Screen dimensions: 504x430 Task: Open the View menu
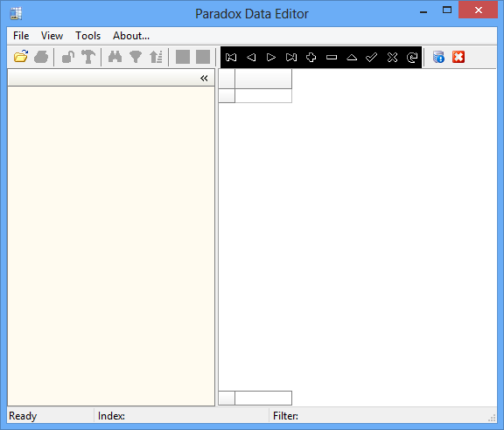pos(52,36)
